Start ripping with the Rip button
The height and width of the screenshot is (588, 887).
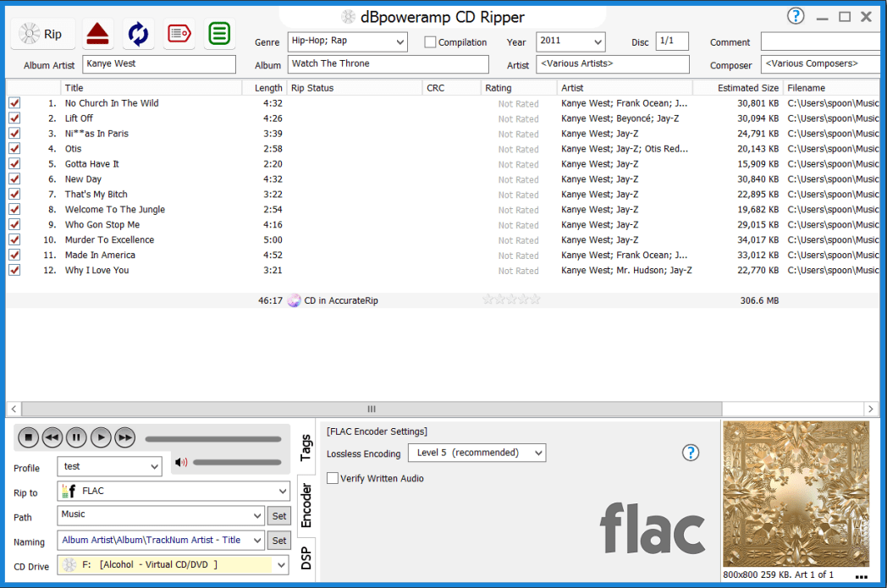pos(42,34)
